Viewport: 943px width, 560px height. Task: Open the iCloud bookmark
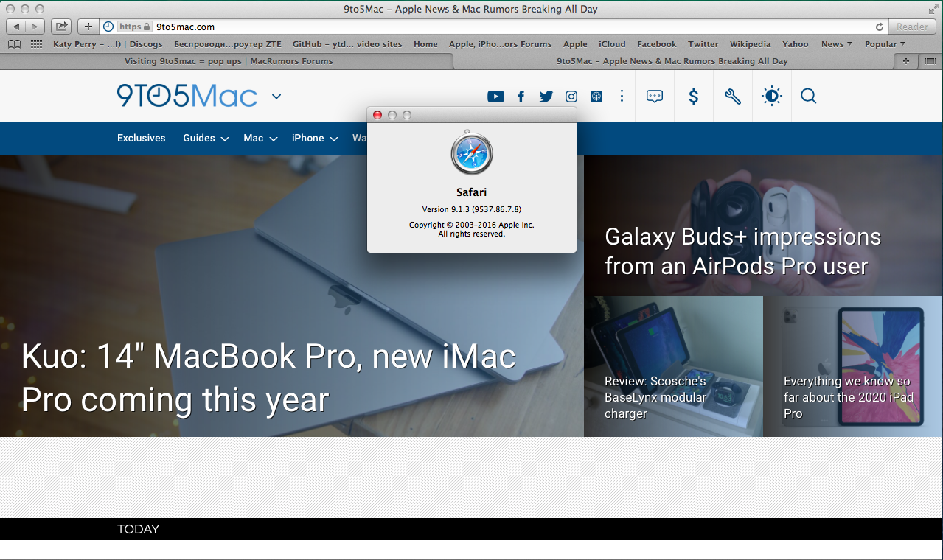(612, 44)
